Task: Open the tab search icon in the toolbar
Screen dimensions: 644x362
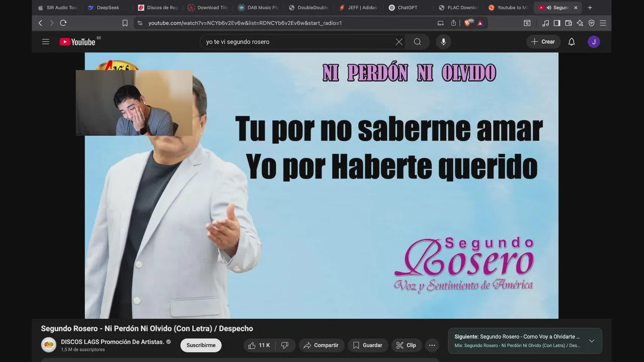Action: (527, 23)
